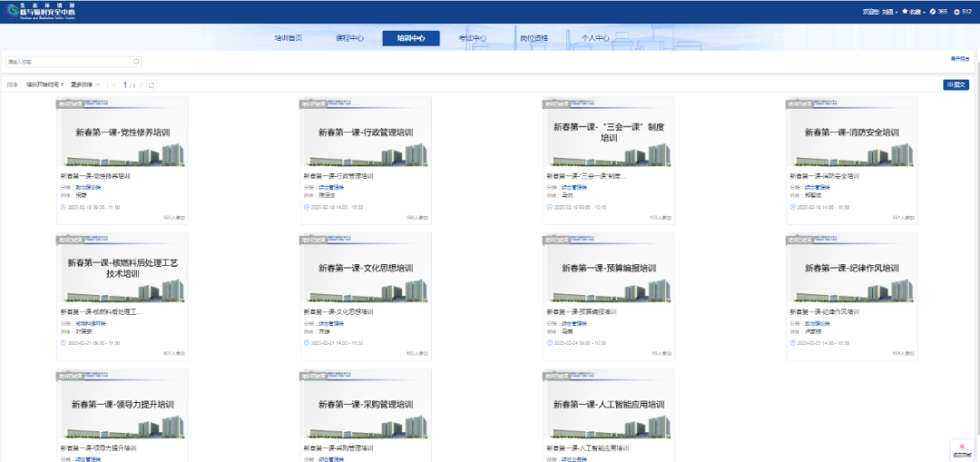Click the star icon next to 收藏
Viewport: 980px width, 462px height.
click(905, 11)
